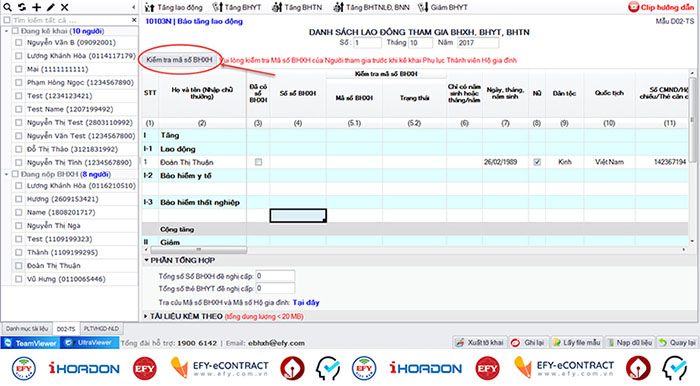Click the Việt Nam nationality cell
700x386 pixels.
tap(609, 162)
